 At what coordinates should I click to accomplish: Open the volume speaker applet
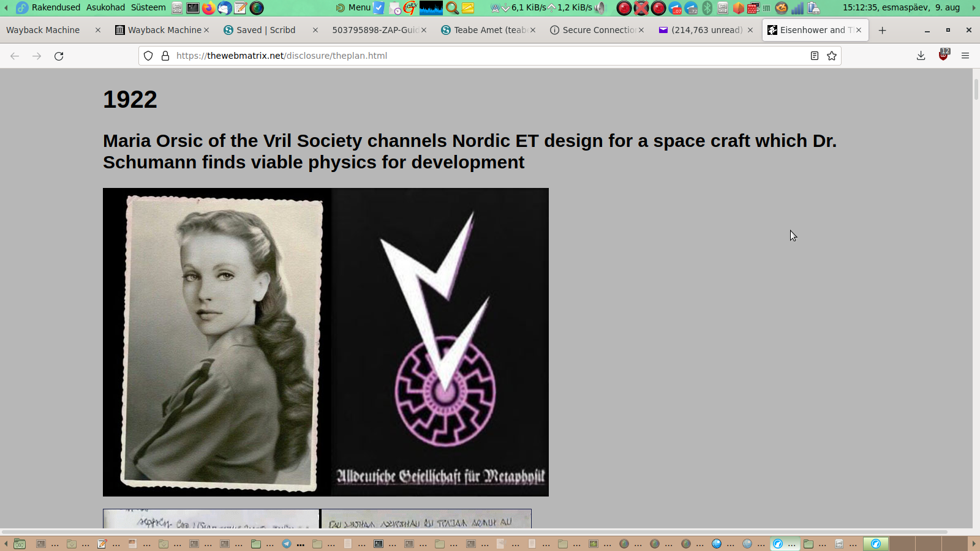tap(601, 8)
